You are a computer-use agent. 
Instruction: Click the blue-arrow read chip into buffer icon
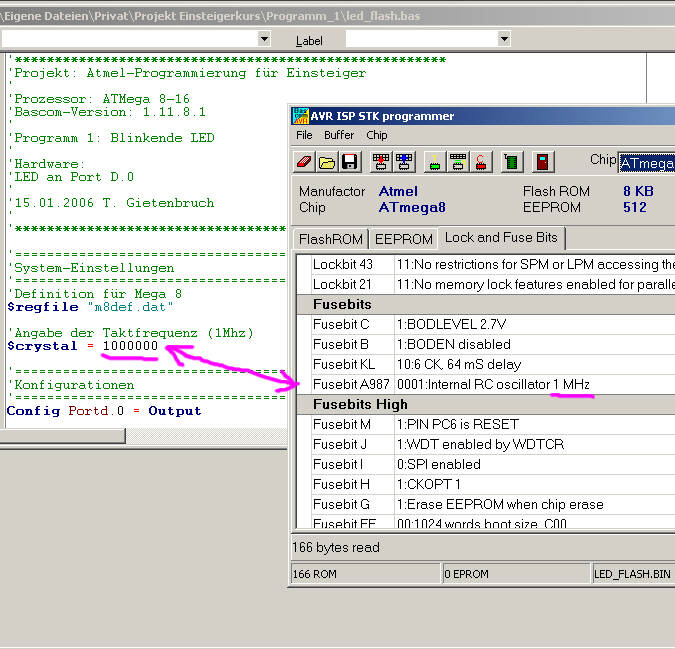pos(404,162)
